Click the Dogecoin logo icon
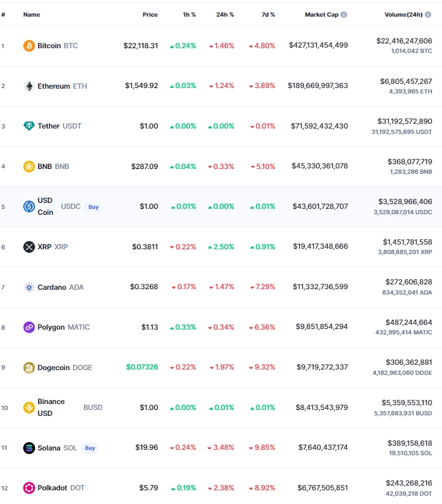 [29, 368]
